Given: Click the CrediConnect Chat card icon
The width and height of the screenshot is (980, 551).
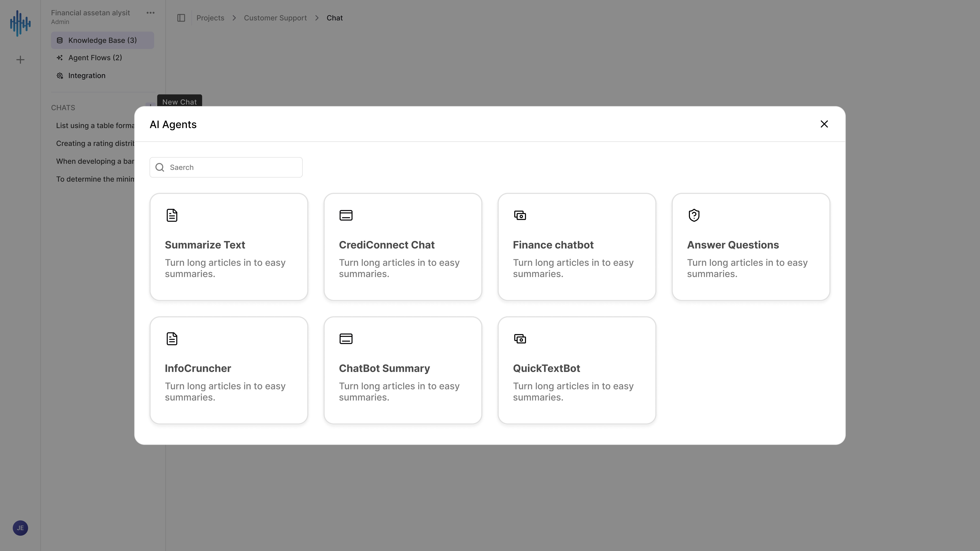Looking at the screenshot, I should point(346,215).
